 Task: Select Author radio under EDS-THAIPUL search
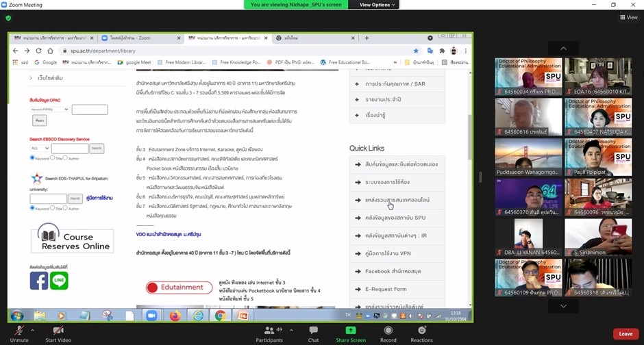(65, 208)
